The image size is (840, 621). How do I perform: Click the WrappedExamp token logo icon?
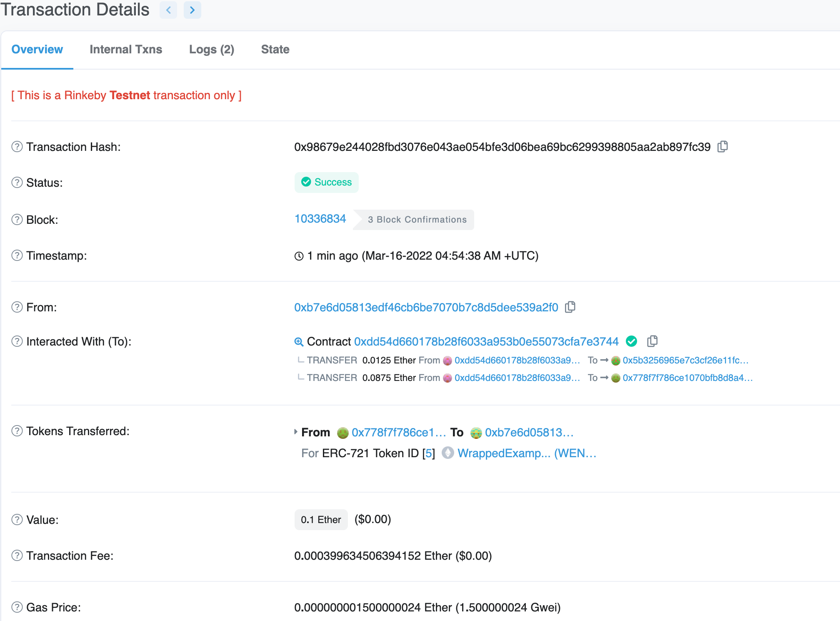[x=448, y=453]
